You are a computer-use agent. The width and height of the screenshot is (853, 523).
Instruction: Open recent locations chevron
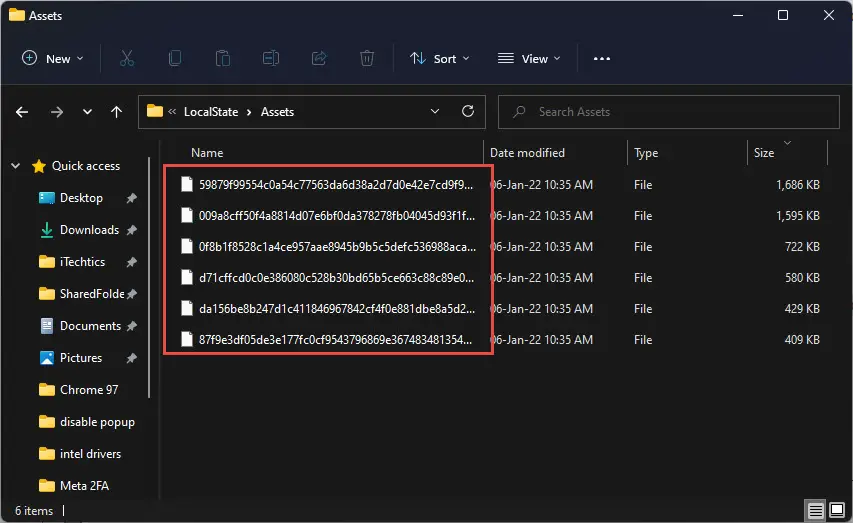[87, 112]
